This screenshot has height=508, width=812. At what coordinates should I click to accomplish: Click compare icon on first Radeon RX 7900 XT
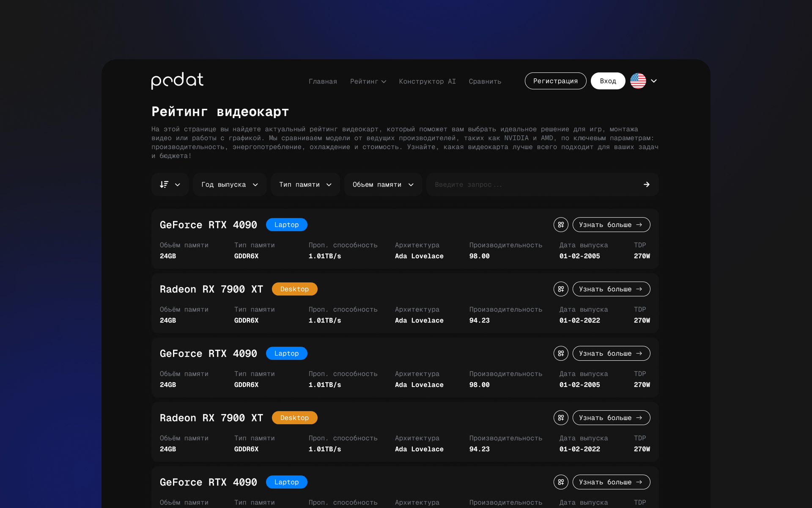click(561, 289)
